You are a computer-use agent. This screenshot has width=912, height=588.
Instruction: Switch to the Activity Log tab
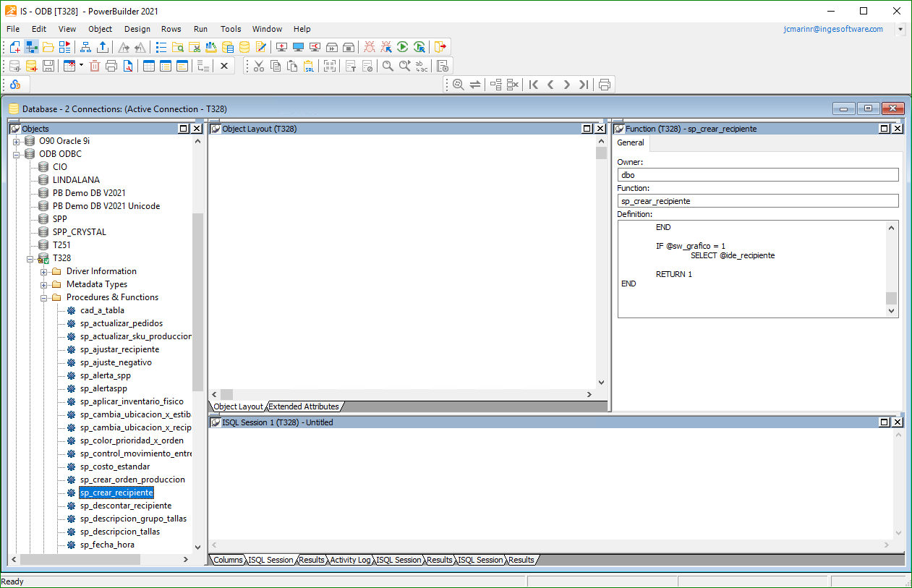click(350, 560)
